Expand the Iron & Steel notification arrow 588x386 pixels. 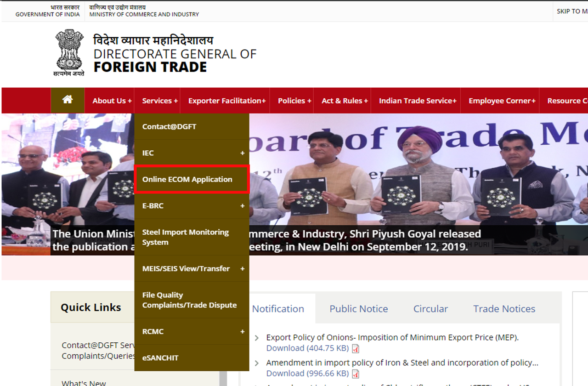coord(257,363)
